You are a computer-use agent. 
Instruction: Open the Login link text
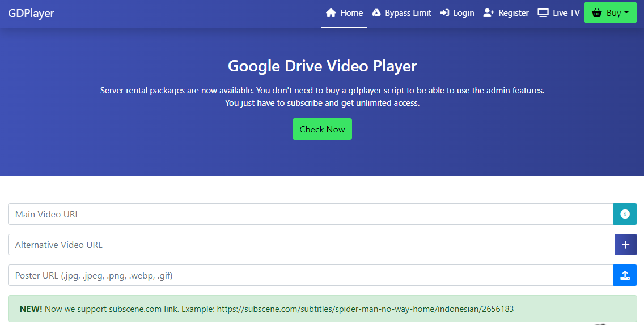pyautogui.click(x=464, y=13)
